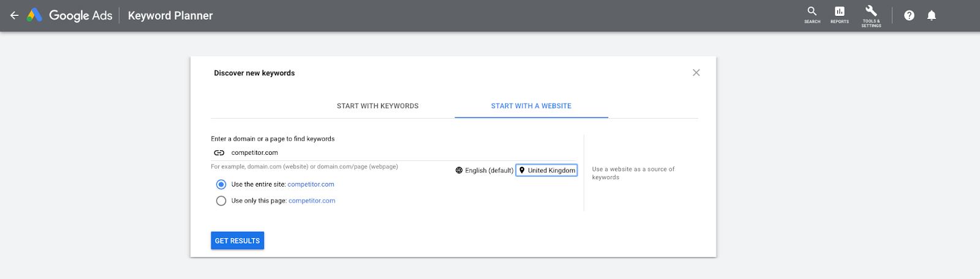Switch to Start with Keywords tab
Screen dimensions: 980x279
378,106
